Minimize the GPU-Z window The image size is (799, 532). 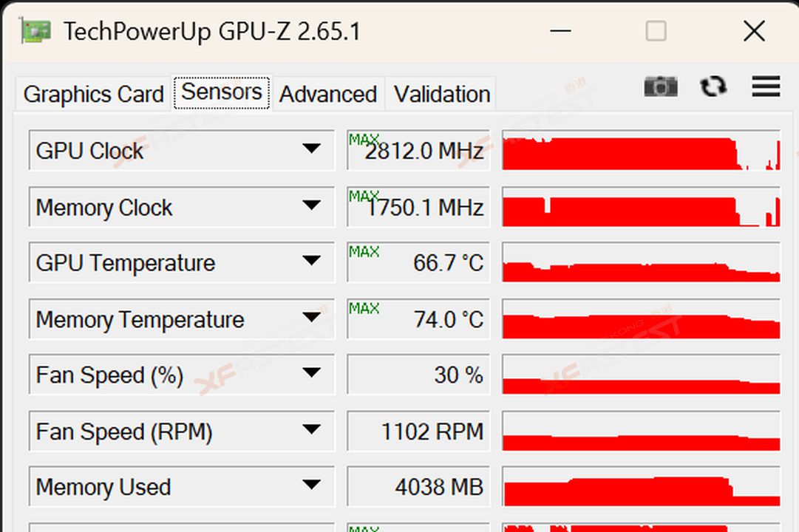point(560,31)
